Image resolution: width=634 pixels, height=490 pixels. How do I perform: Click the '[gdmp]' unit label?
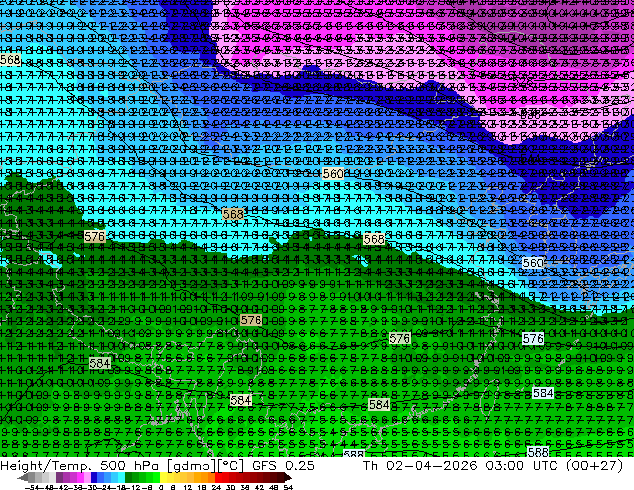click(193, 466)
